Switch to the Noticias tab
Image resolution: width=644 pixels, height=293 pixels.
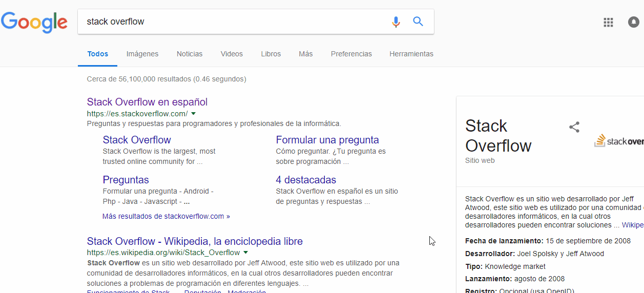190,54
